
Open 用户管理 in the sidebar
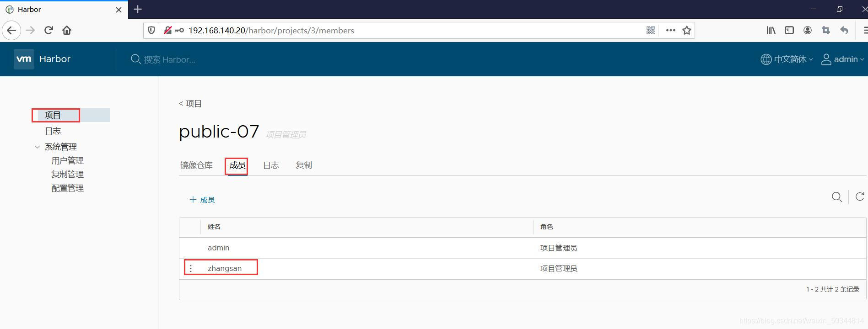click(x=67, y=161)
